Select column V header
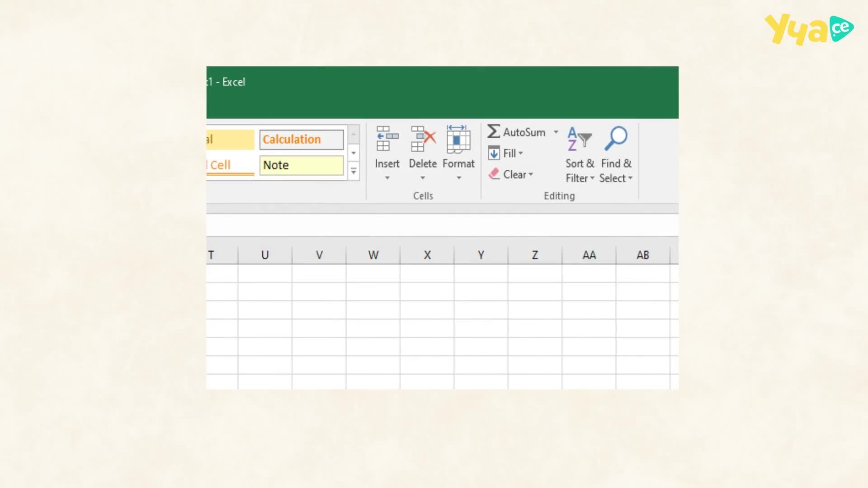 point(319,255)
